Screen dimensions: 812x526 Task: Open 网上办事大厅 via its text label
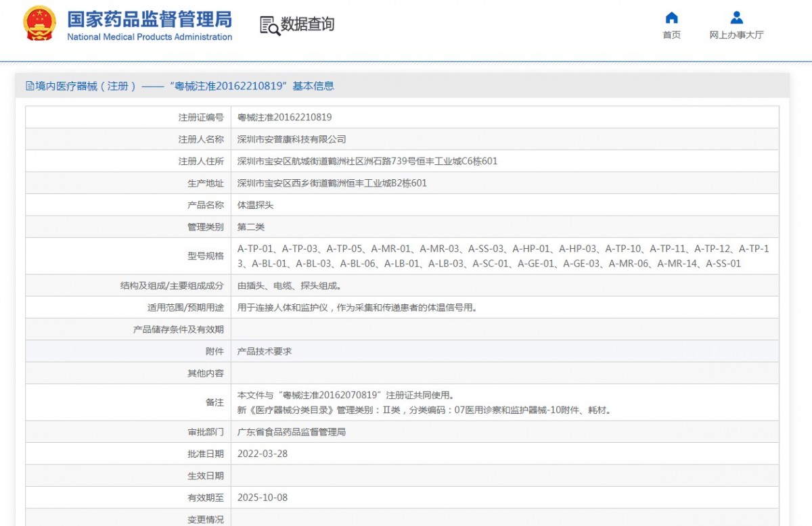736,35
